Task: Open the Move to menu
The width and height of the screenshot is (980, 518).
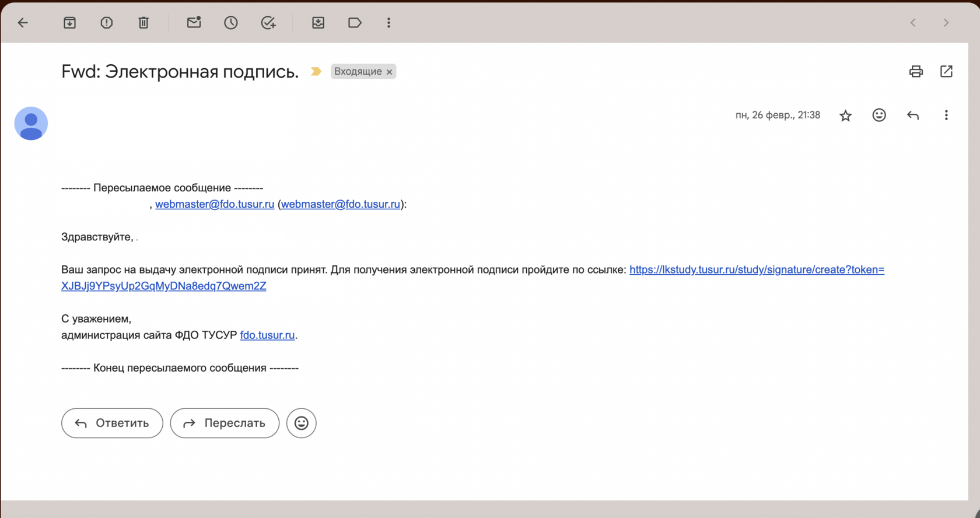Action: [x=318, y=23]
